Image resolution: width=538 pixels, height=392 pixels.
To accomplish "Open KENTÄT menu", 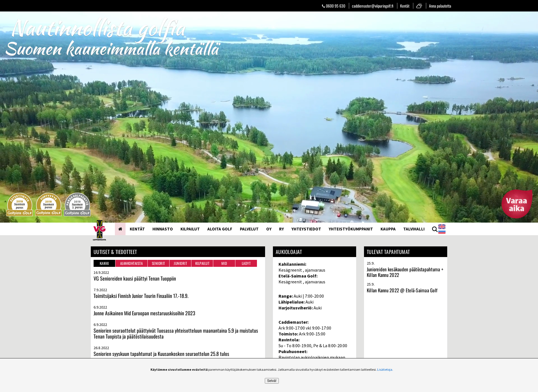I will click(137, 229).
